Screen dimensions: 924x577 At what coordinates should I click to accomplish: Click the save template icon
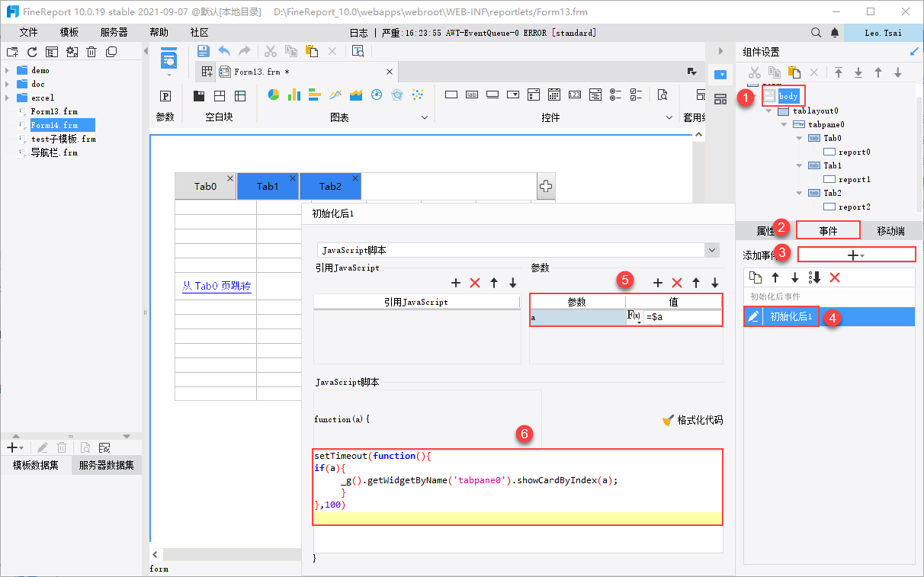pos(204,51)
